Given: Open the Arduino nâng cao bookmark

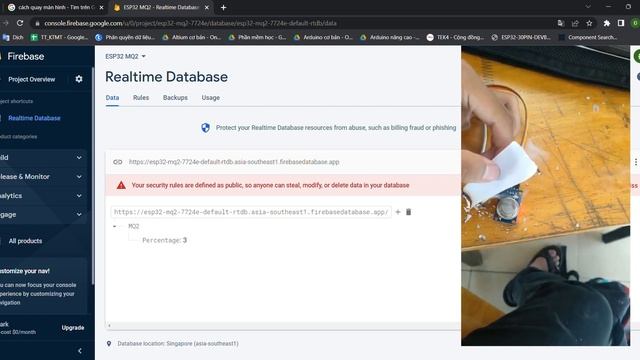Looking at the screenshot, I should [x=390, y=37].
